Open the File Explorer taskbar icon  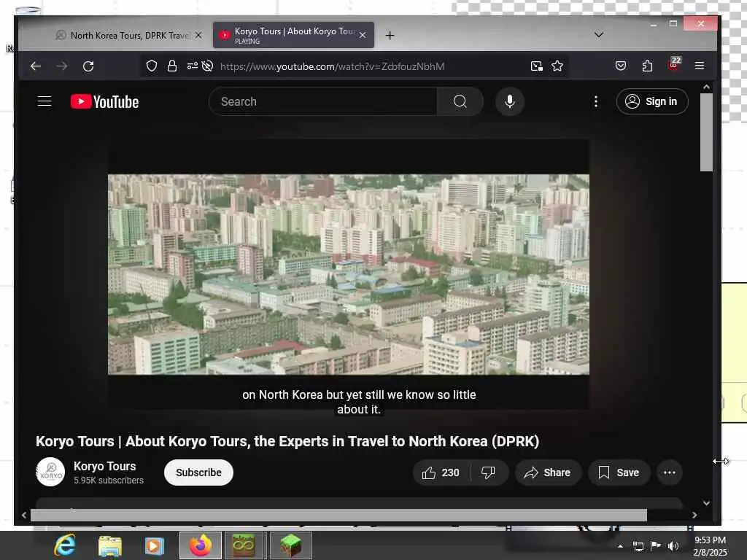110,545
